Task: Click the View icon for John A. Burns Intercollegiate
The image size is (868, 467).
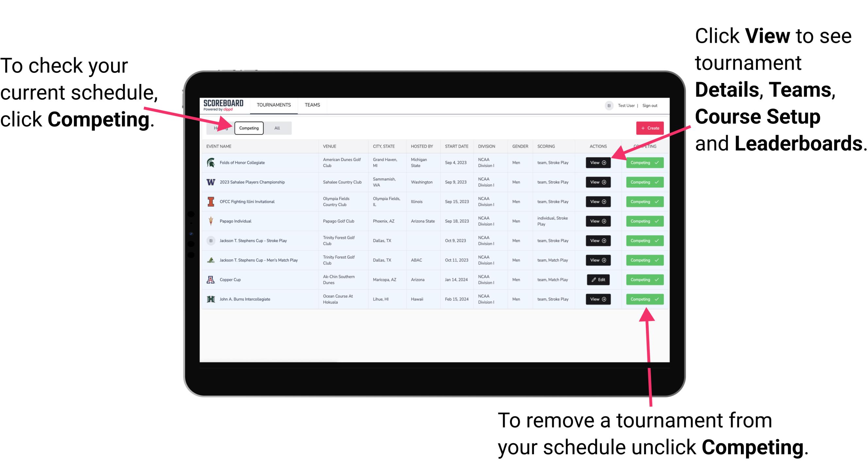Action: point(598,299)
